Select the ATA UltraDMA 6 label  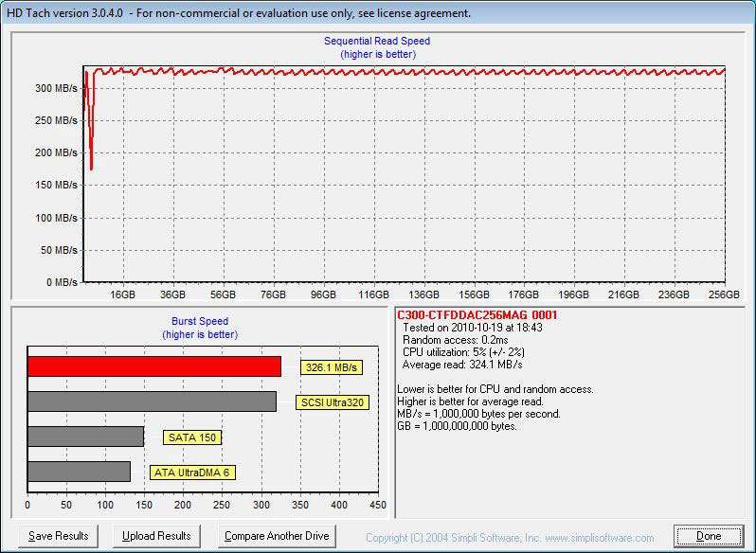[192, 473]
